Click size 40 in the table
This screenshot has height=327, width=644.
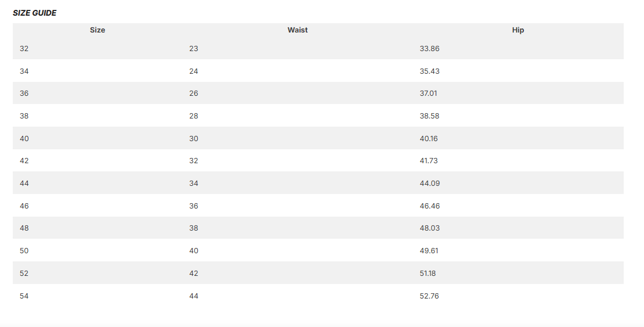[24, 139]
